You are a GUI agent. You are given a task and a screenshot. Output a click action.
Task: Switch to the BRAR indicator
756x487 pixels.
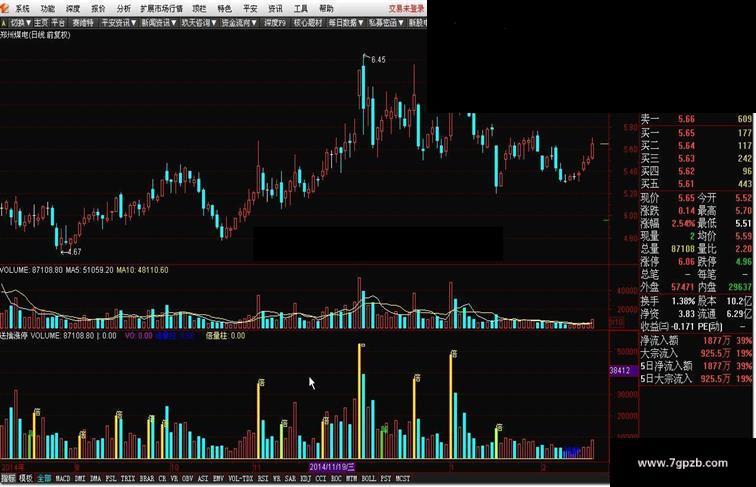point(147,478)
